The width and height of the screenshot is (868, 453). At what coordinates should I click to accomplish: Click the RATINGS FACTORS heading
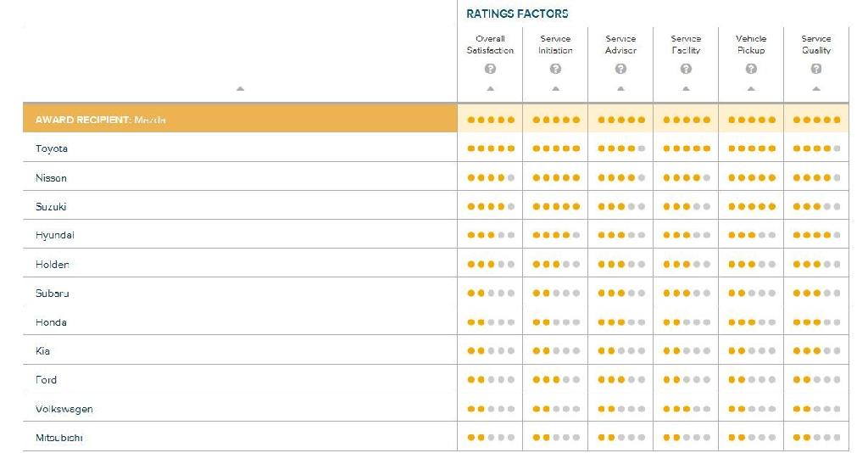tap(517, 14)
